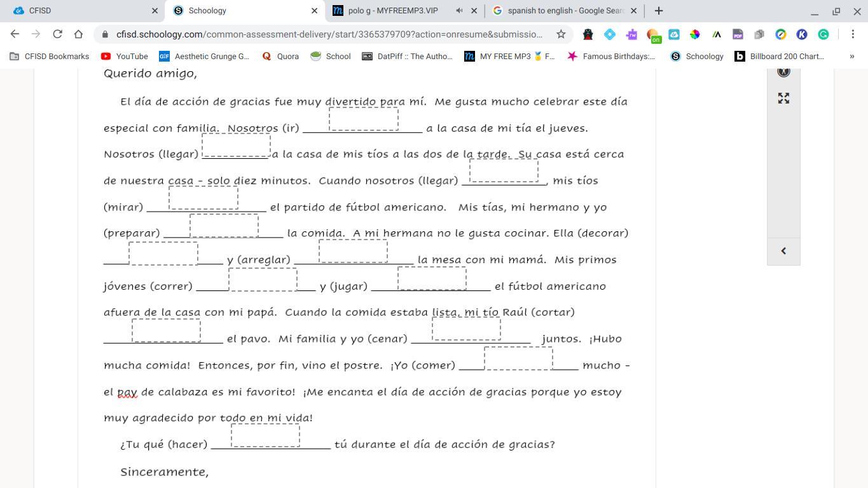
Task: Minimize the Chrome window
Action: point(815,11)
